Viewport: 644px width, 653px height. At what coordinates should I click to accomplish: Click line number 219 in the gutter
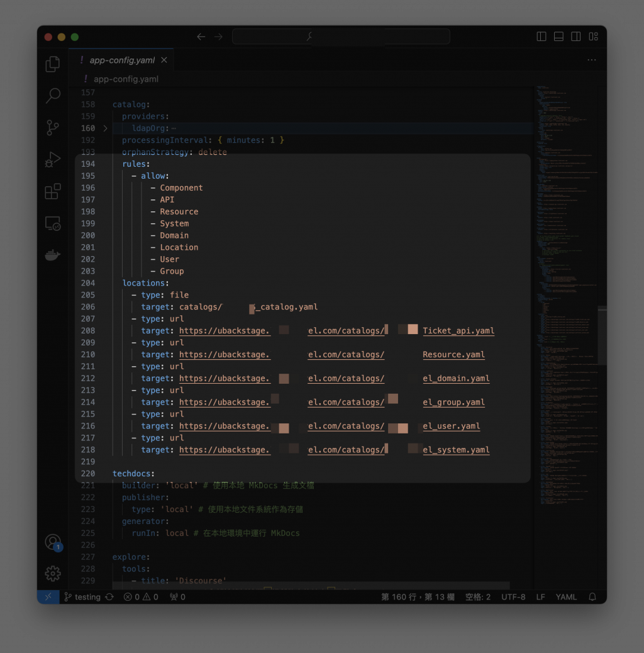pyautogui.click(x=88, y=461)
